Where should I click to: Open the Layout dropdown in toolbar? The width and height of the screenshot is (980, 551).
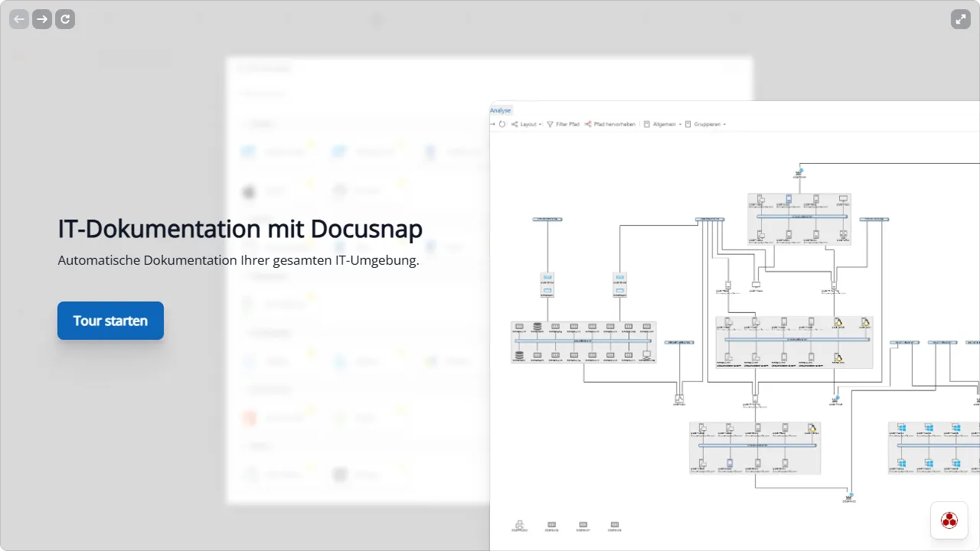pyautogui.click(x=527, y=124)
